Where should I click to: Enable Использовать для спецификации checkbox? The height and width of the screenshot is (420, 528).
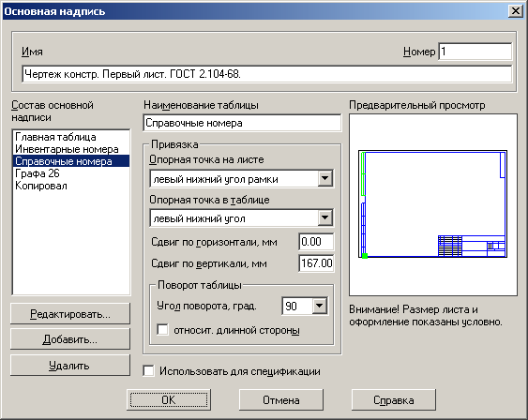tap(148, 371)
